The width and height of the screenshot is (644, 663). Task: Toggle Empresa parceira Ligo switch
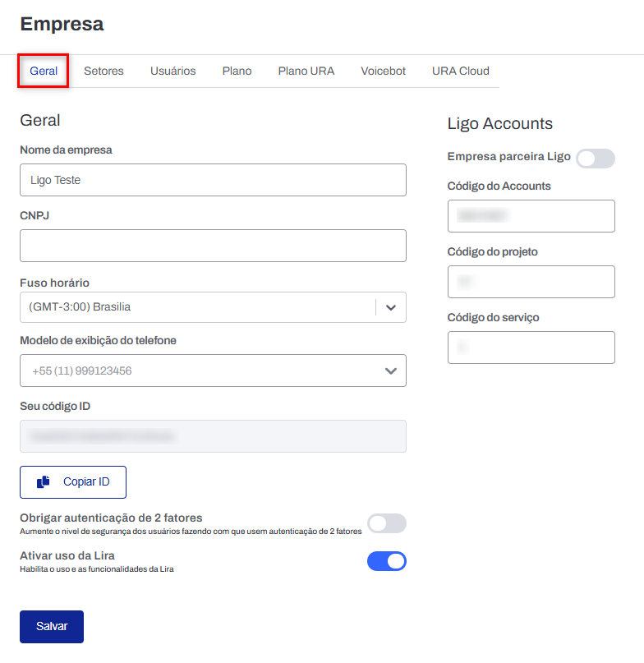[x=596, y=159]
